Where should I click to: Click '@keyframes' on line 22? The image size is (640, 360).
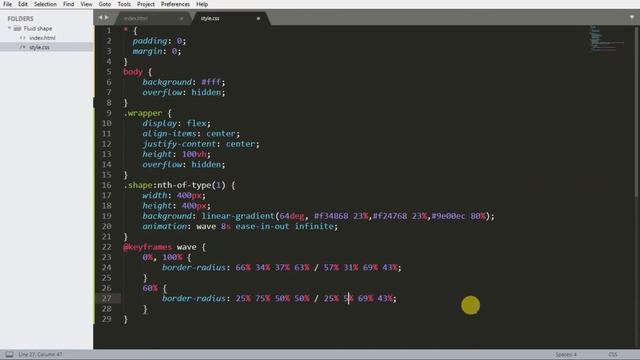147,247
